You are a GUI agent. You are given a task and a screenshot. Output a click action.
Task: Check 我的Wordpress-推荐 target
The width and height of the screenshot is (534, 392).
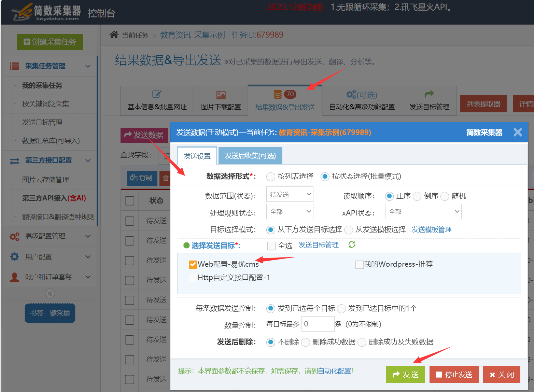coord(359,265)
